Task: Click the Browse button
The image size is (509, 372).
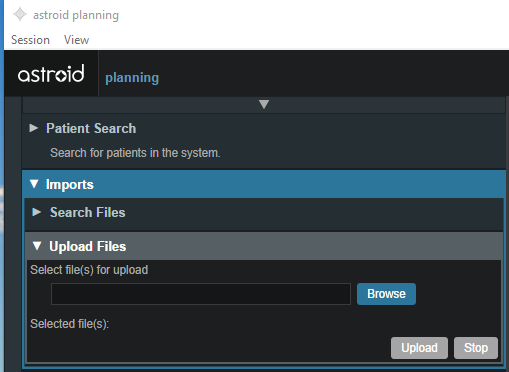Action: coord(386,294)
